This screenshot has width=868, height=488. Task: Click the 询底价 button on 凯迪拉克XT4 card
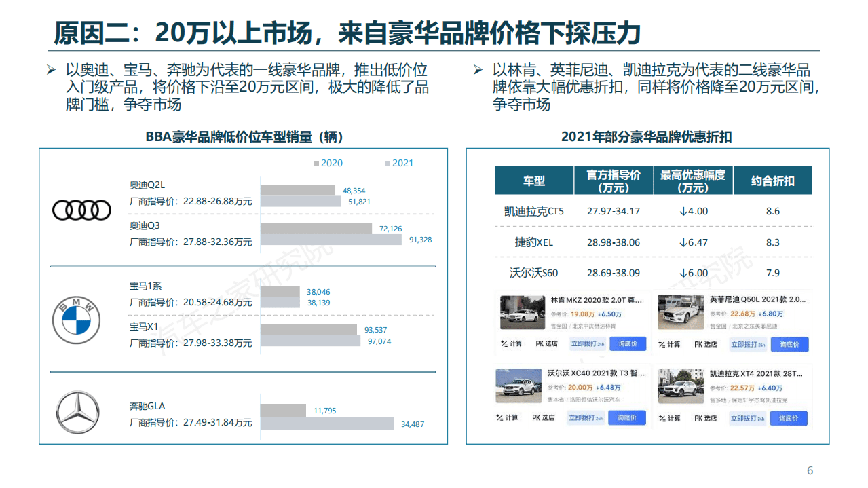[x=790, y=418]
